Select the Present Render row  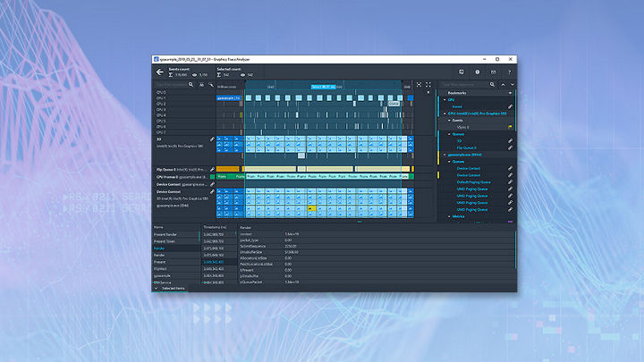point(176,234)
